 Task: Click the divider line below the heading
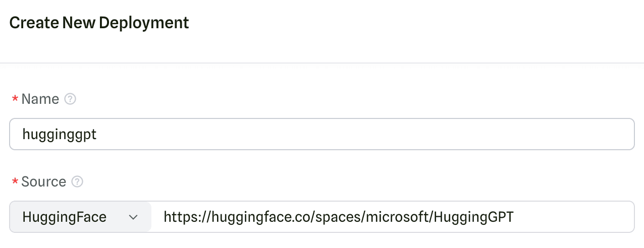(x=322, y=63)
